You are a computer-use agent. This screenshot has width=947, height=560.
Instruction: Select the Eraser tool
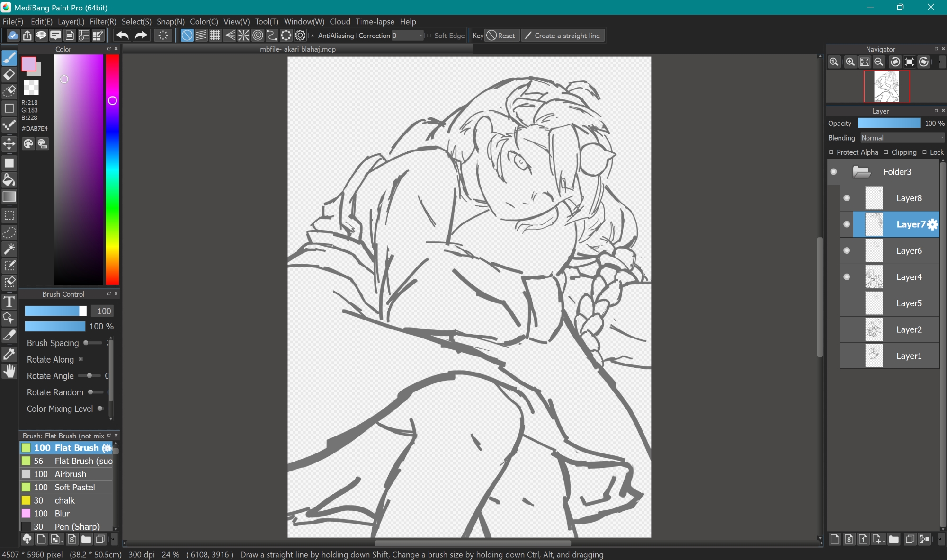pos(9,75)
